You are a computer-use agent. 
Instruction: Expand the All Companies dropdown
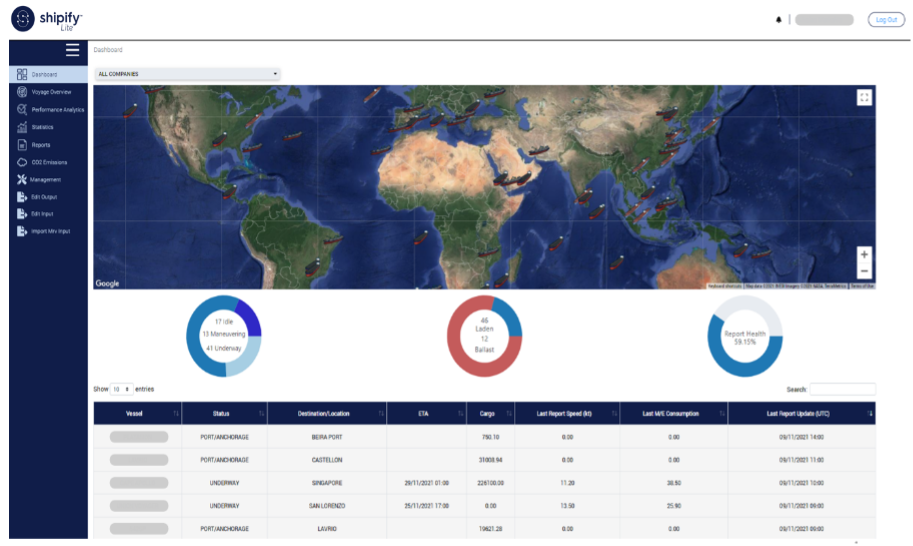coord(187,74)
